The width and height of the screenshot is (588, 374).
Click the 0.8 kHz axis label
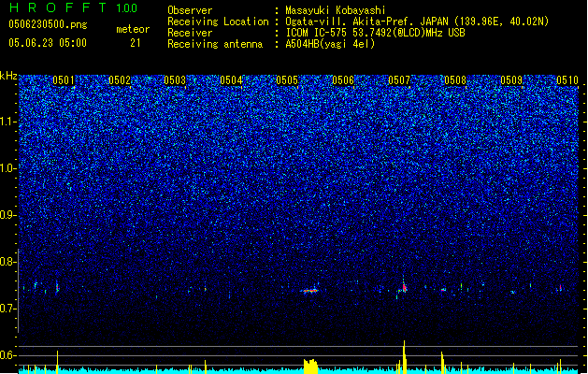7,262
